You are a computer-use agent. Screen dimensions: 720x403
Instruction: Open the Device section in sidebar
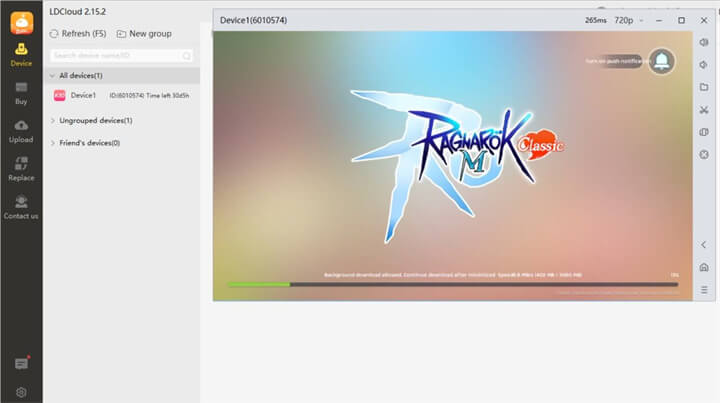coord(21,55)
